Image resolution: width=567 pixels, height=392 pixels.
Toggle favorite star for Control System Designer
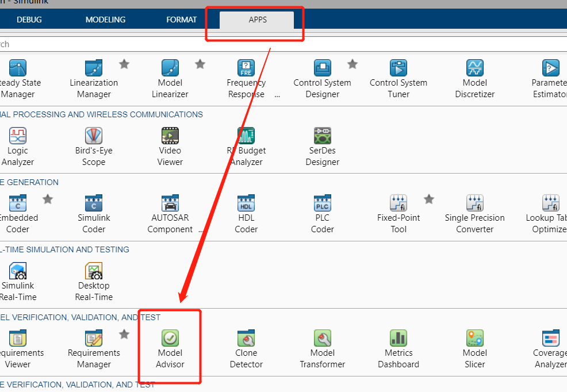tap(353, 64)
